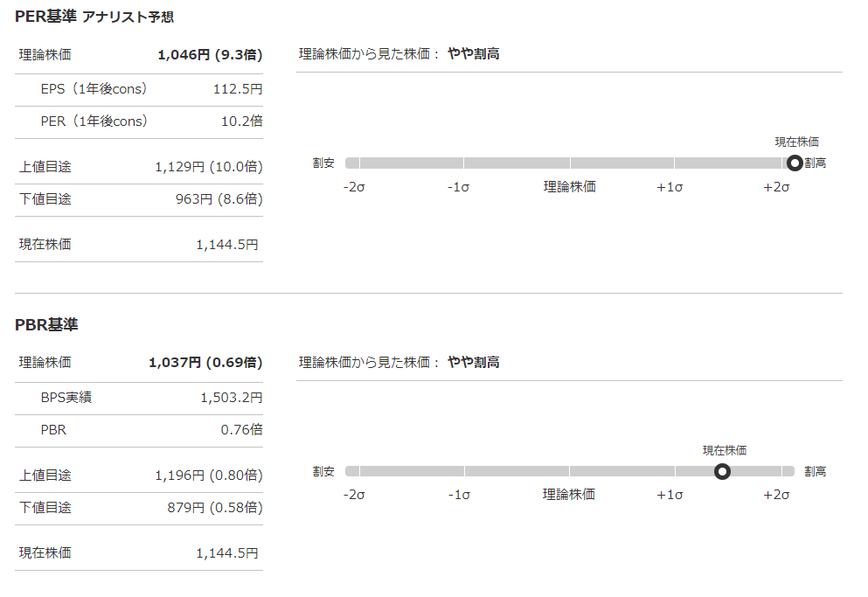Select the PBR基準 heading
The image size is (868, 597).
click(x=46, y=324)
